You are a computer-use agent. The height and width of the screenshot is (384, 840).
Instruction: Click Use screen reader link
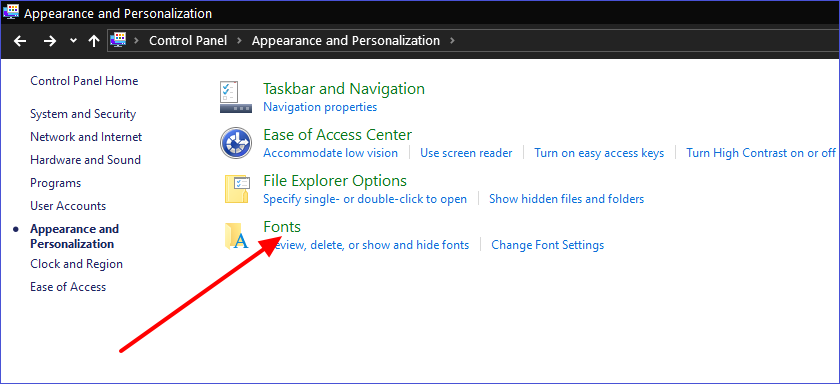coord(466,153)
